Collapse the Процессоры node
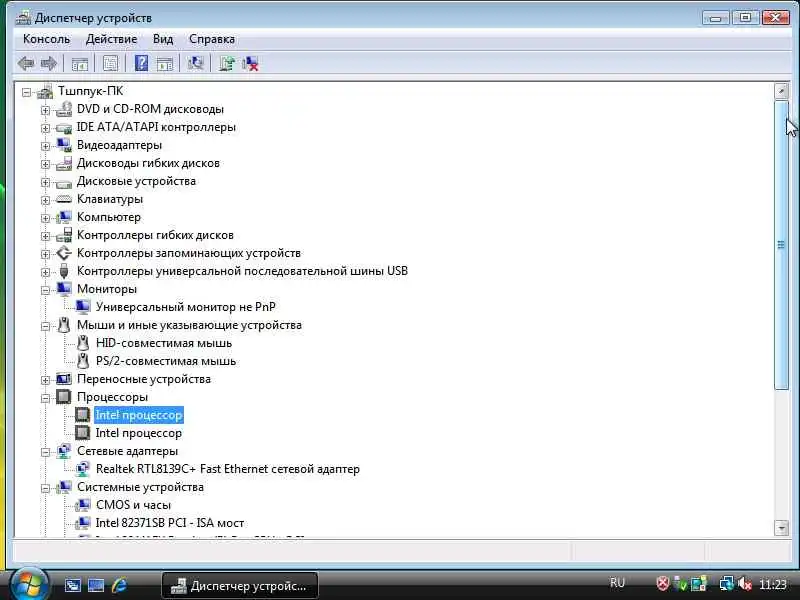Image resolution: width=800 pixels, height=600 pixels. point(45,397)
